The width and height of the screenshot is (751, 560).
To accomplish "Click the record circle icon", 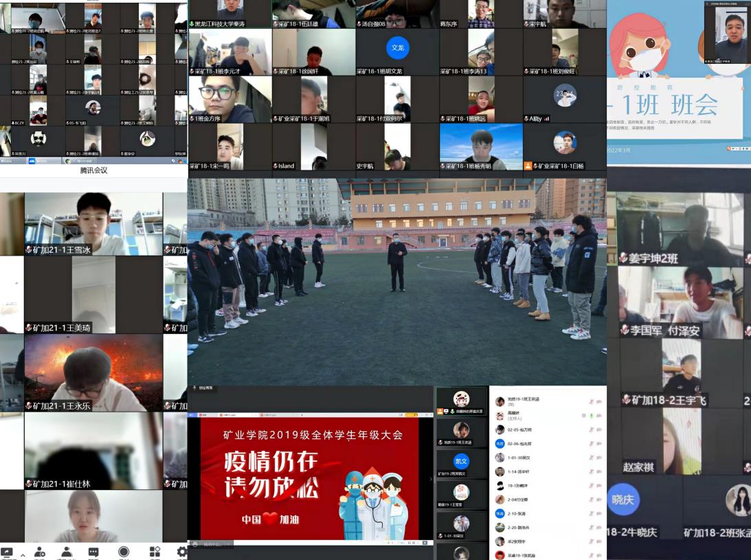I will pos(124,552).
